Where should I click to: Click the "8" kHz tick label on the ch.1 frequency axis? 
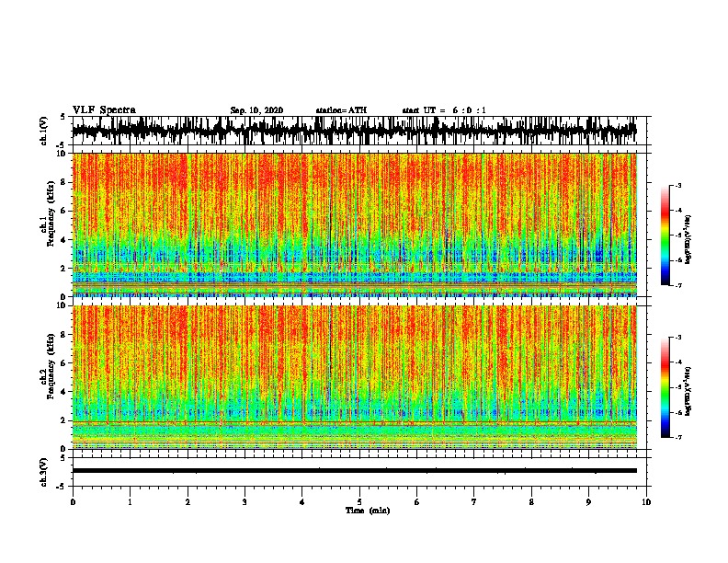pos(63,182)
